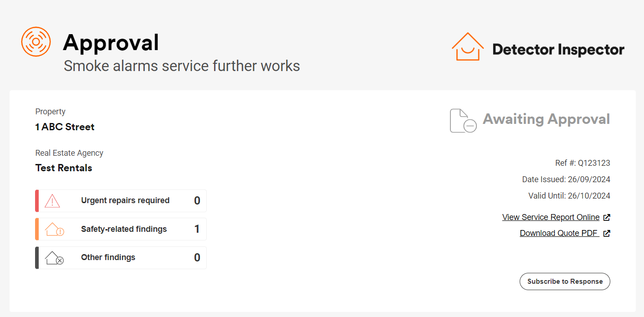Open the Download Quote PDF link
The image size is (644, 317).
pos(559,233)
